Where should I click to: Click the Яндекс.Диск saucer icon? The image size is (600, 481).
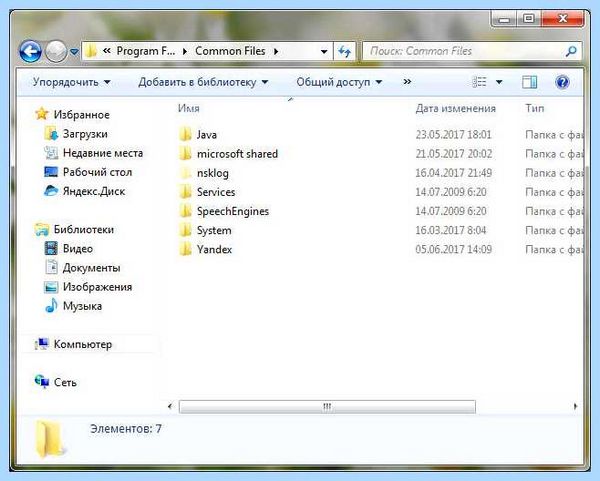pyautogui.click(x=51, y=190)
